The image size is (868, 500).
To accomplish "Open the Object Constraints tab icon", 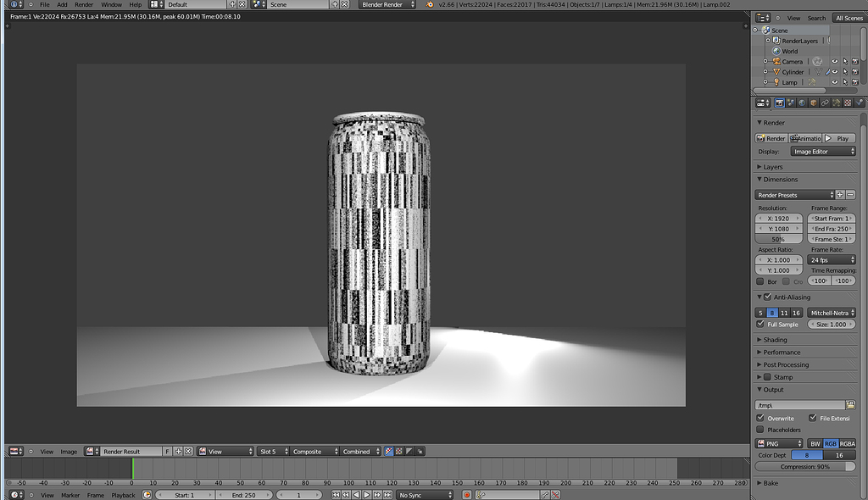I will 825,103.
